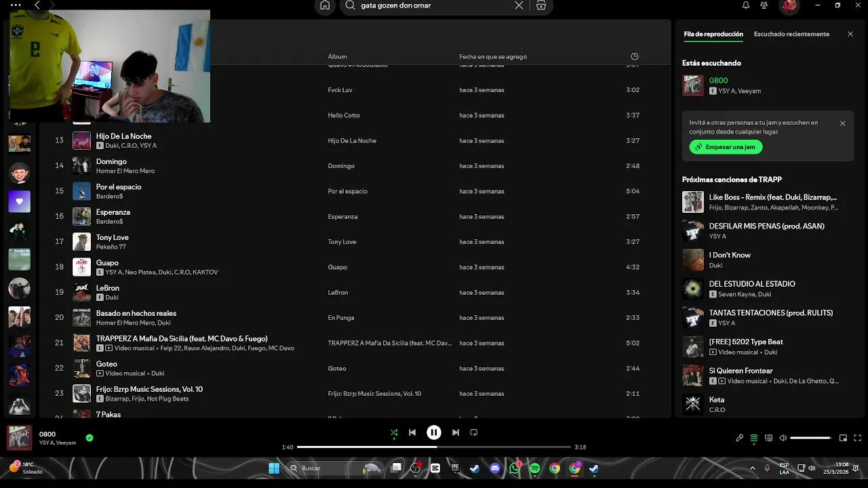868x488 pixels.
Task: Open Google Chrome from the taskbar
Action: coord(555,468)
